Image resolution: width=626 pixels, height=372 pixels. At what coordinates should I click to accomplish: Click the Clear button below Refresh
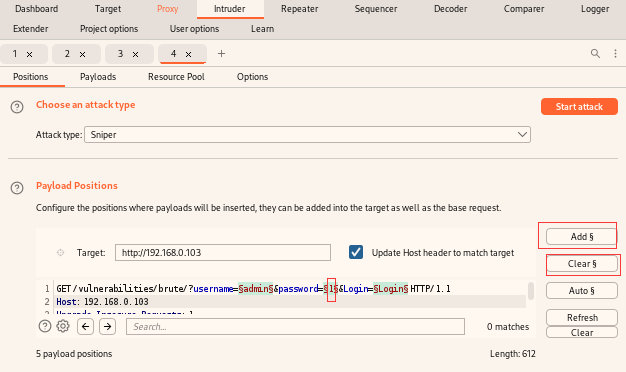pos(582,332)
